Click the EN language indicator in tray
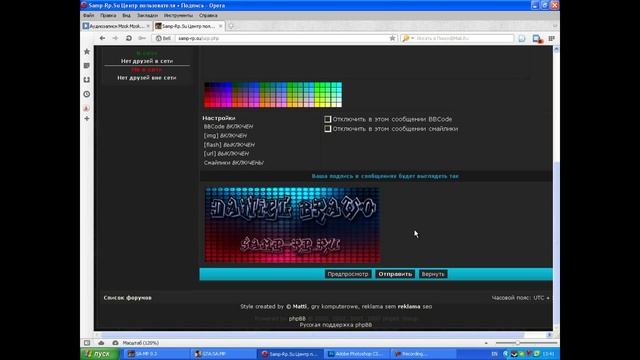The width and height of the screenshot is (640, 360). (x=494, y=354)
